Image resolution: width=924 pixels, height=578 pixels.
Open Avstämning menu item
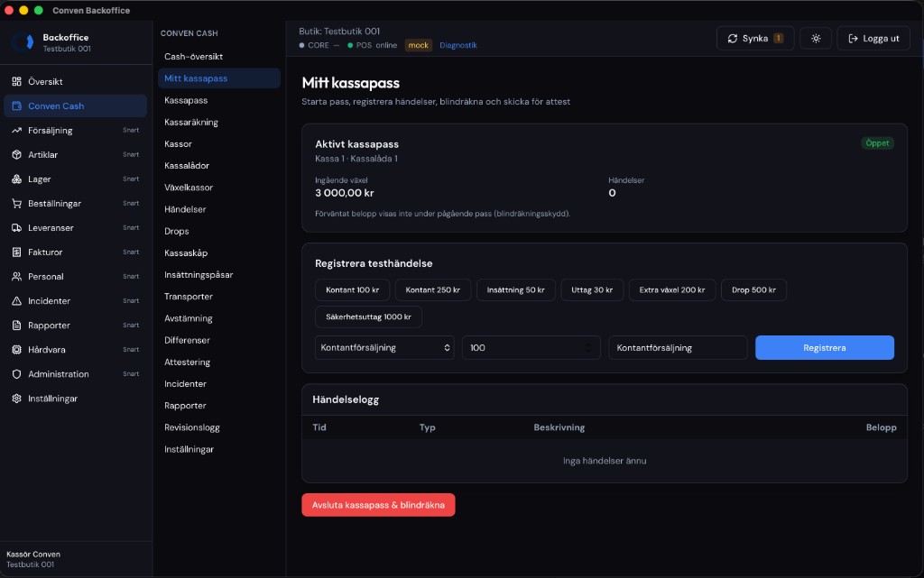[x=218, y=317]
